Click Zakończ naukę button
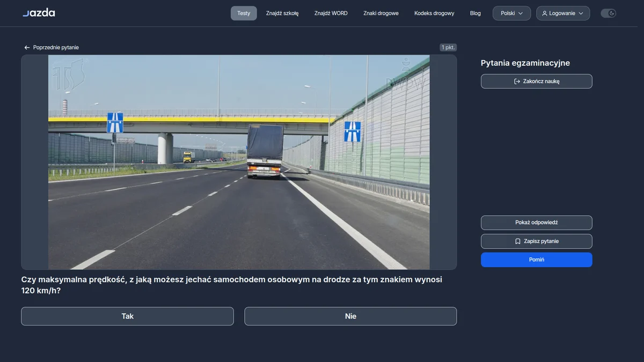Viewport: 644px width, 362px height. [x=537, y=82]
